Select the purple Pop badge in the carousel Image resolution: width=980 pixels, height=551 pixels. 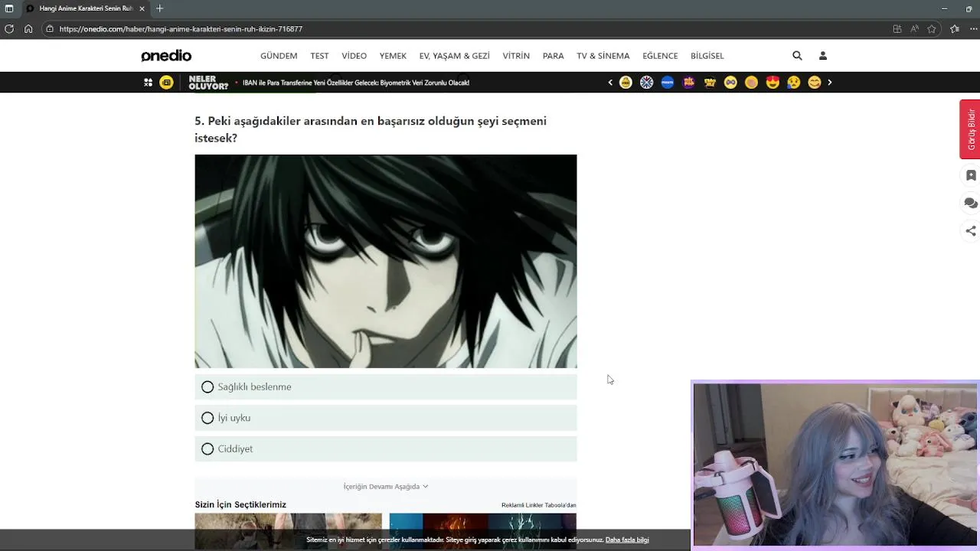(x=689, y=83)
